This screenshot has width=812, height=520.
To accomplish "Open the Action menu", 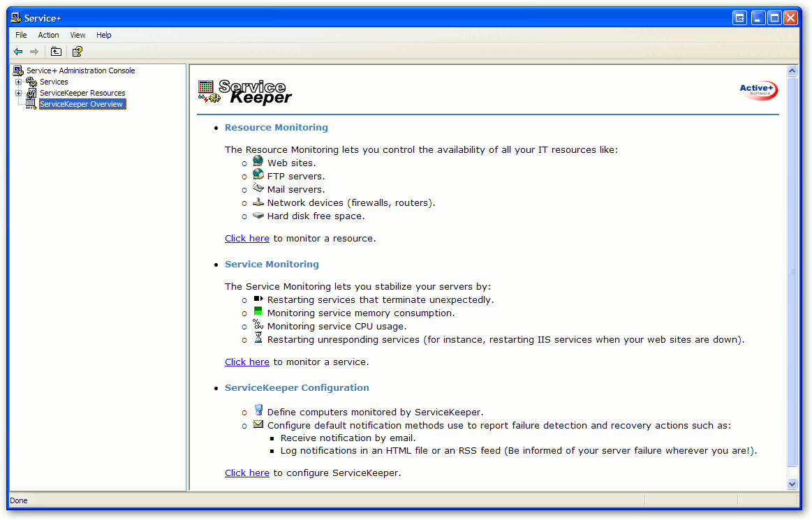I will coord(48,35).
